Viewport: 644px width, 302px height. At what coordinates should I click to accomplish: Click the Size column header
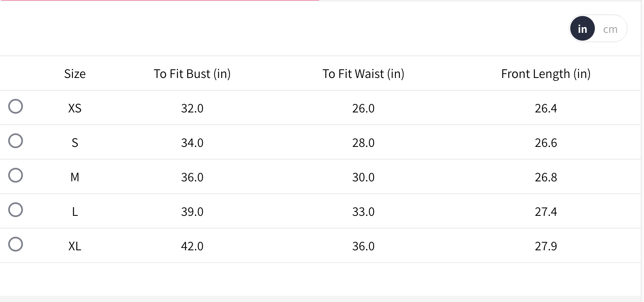[x=75, y=74]
